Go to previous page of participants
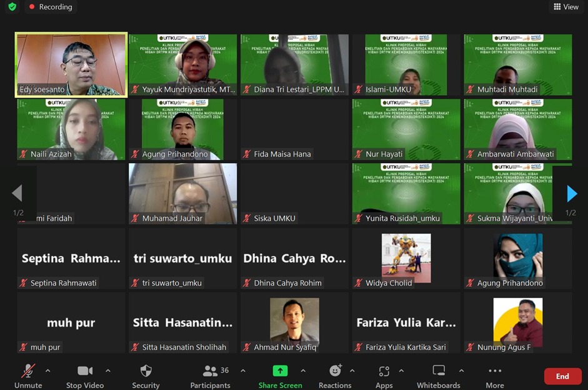Screen dimensions: 588x390 (x=17, y=194)
